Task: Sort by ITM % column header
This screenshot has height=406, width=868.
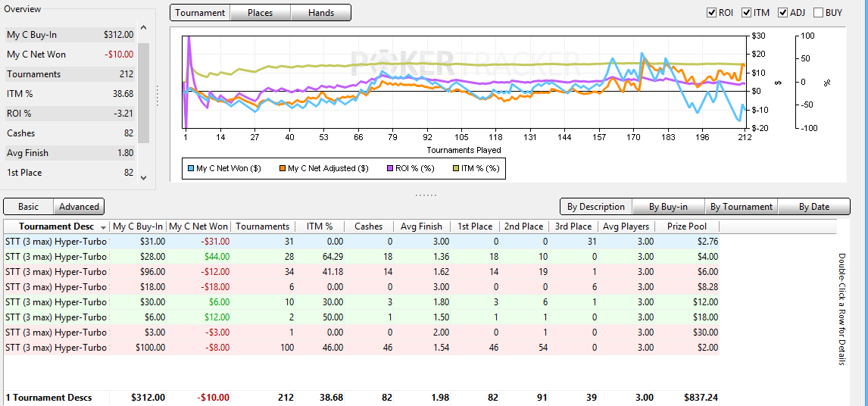Action: (x=320, y=226)
